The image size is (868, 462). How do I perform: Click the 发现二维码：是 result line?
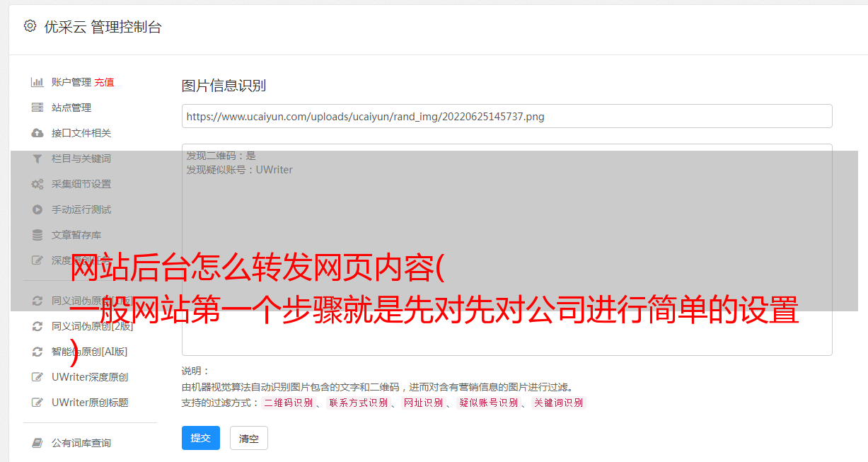tap(221, 156)
